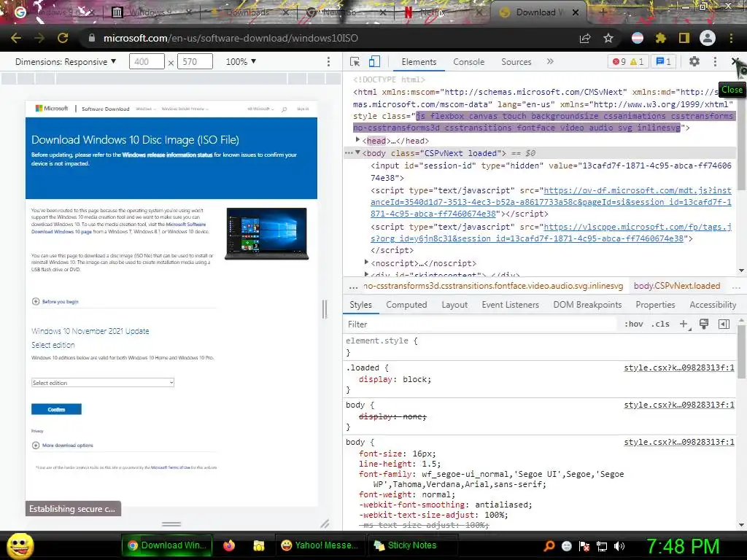
Task: Open the Select edition dropdown
Action: tap(102, 382)
